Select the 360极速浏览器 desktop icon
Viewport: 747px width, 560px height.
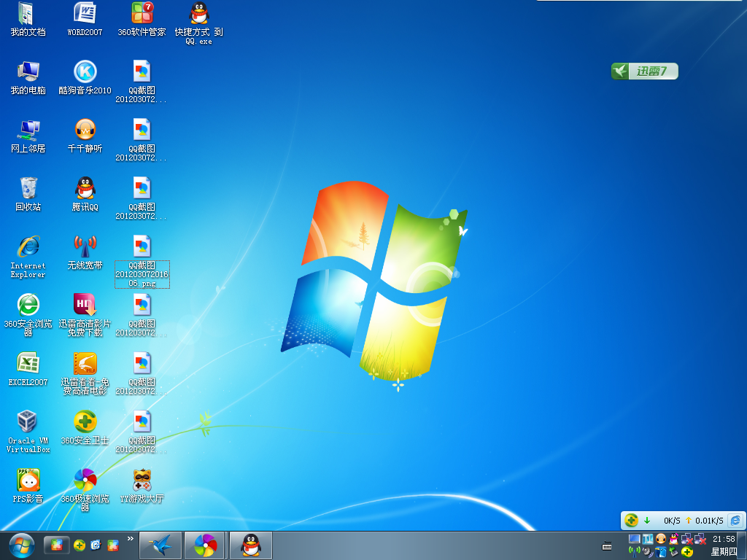tap(85, 491)
